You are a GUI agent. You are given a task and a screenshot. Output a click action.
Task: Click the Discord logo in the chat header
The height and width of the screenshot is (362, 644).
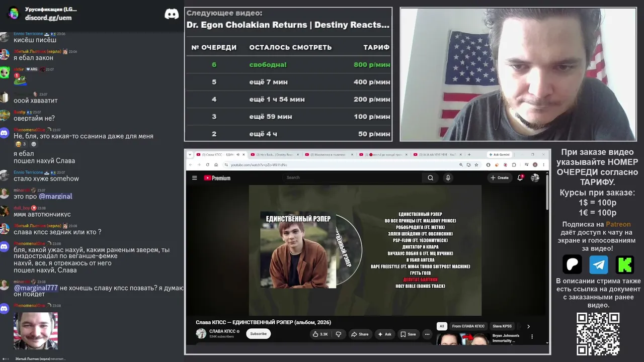point(172,14)
